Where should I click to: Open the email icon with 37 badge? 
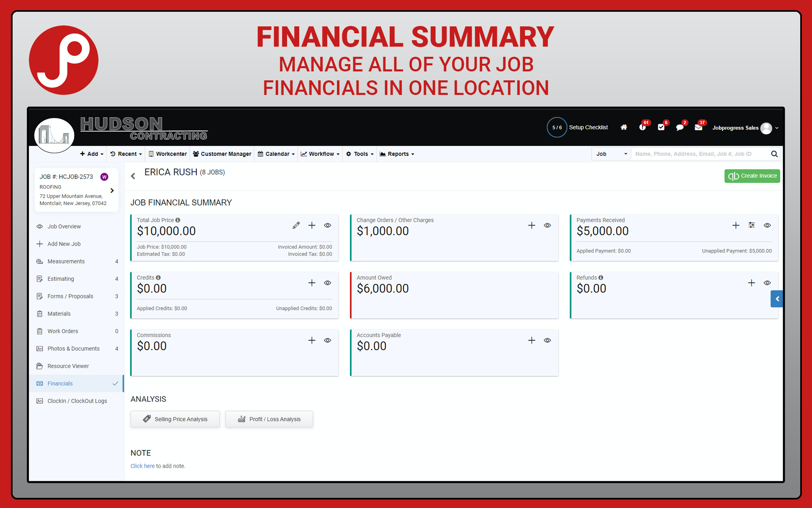[698, 127]
